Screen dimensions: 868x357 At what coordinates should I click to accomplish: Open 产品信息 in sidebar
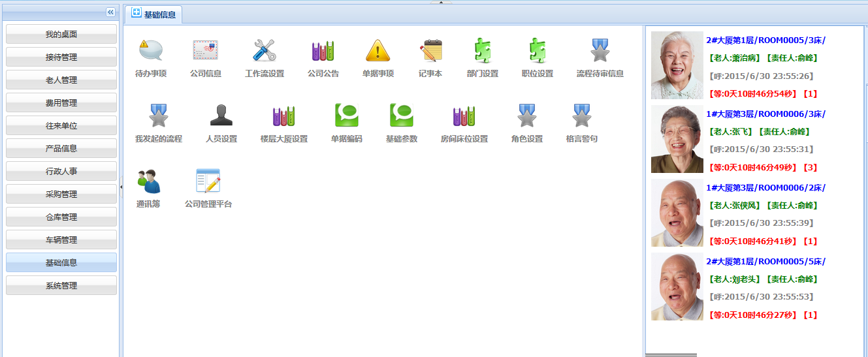coord(61,148)
